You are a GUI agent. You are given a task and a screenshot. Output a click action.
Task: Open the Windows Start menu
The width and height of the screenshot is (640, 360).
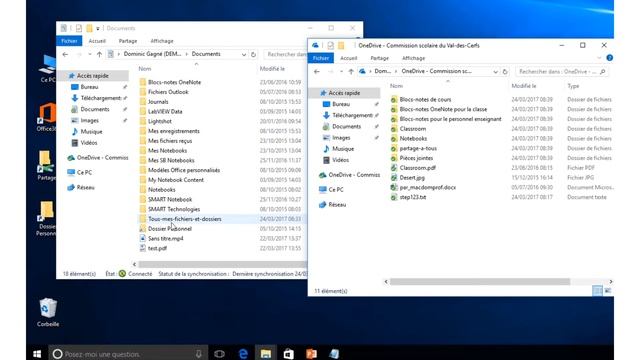point(37,353)
